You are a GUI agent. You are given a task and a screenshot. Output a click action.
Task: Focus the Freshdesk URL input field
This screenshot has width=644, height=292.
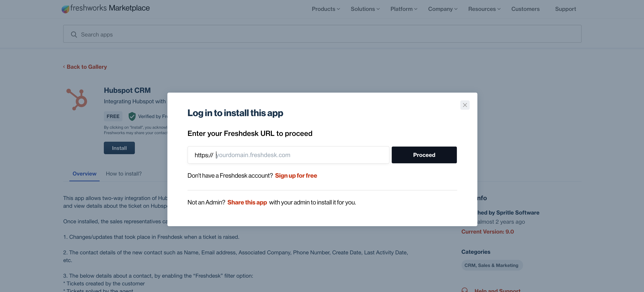(288, 155)
